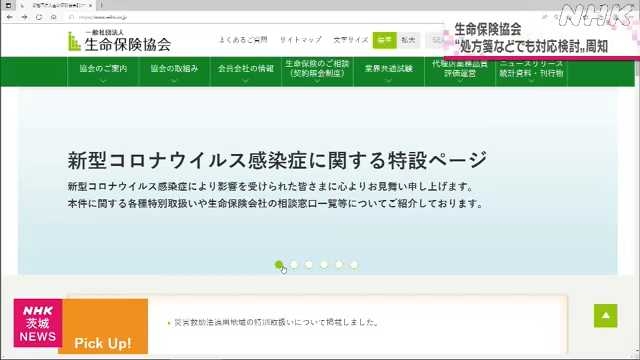Select fifth carousel dot
640x360 pixels.
click(x=339, y=265)
